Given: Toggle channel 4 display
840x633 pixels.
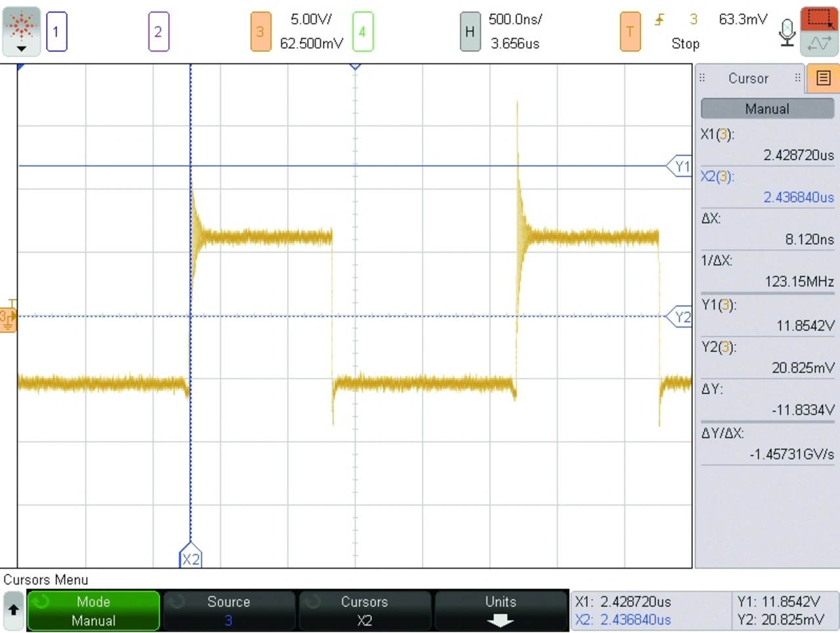Looking at the screenshot, I should click(x=362, y=32).
